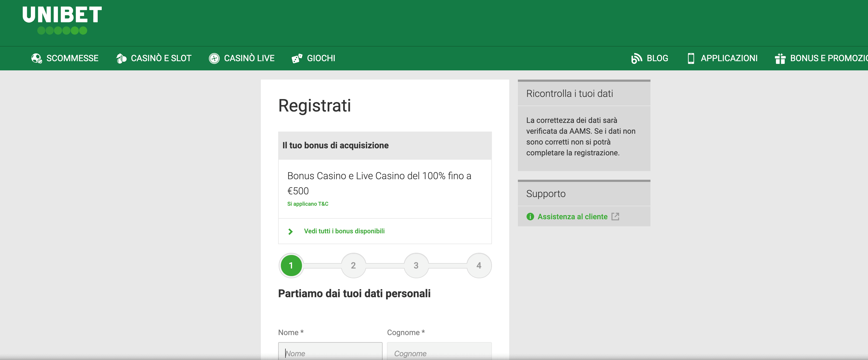Image resolution: width=868 pixels, height=360 pixels.
Task: Expand Vedi tutti i bonus disponibili chevron
Action: (x=290, y=232)
